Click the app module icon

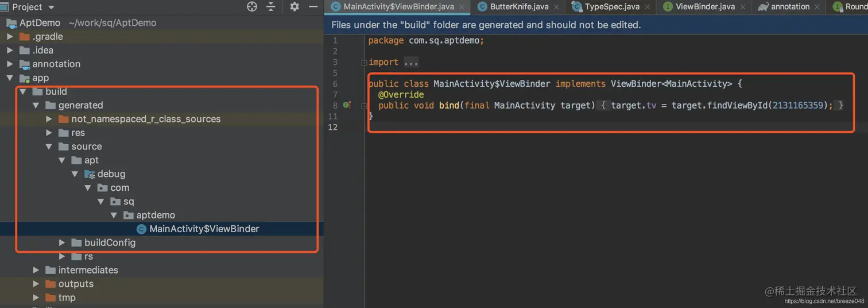point(24,78)
